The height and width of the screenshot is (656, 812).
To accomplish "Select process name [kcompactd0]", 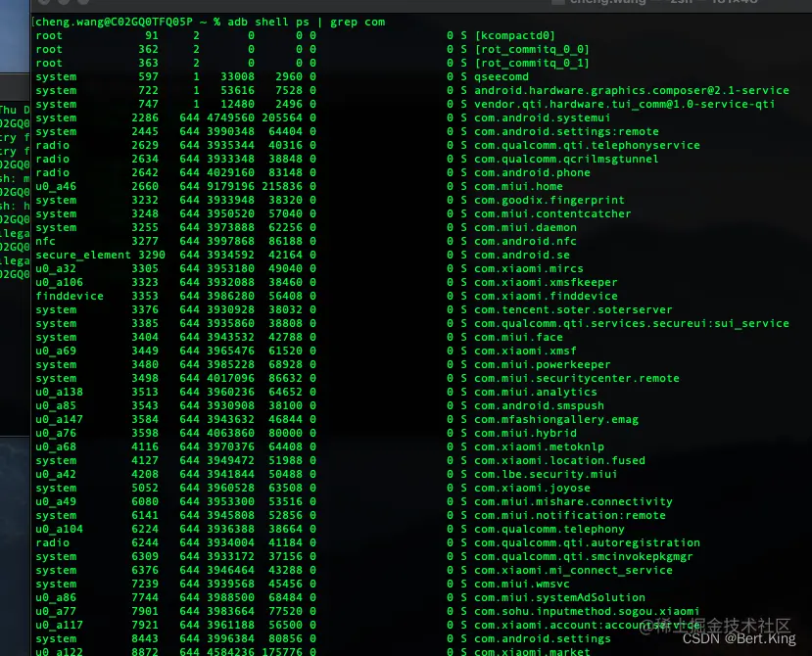I will (x=514, y=35).
